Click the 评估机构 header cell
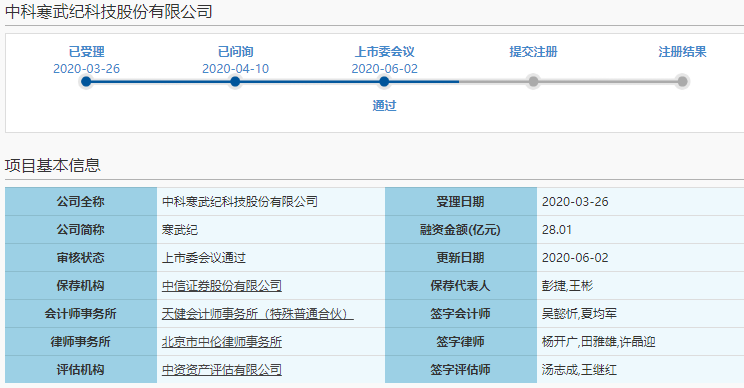Viewport: 744px width, 388px height. click(x=81, y=370)
